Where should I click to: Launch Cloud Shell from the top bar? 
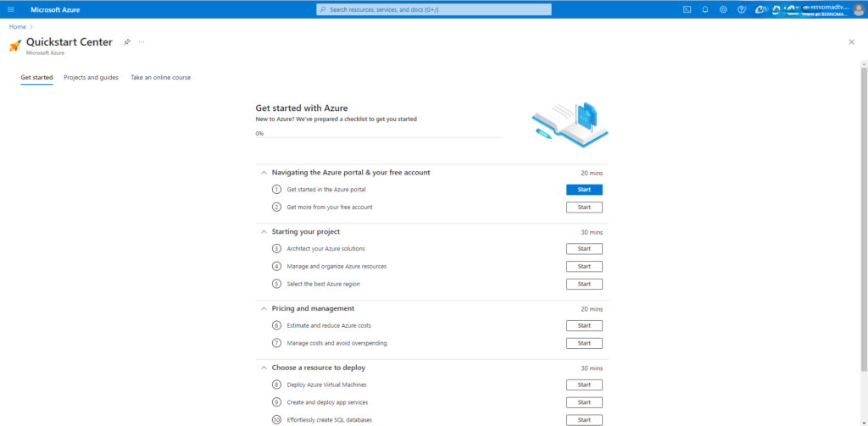(687, 9)
